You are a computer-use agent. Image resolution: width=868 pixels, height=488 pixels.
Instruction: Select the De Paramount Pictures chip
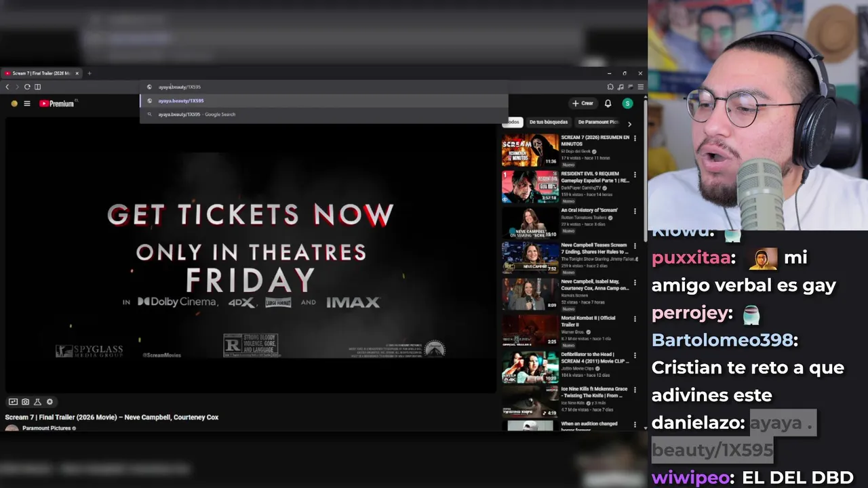[x=598, y=122]
